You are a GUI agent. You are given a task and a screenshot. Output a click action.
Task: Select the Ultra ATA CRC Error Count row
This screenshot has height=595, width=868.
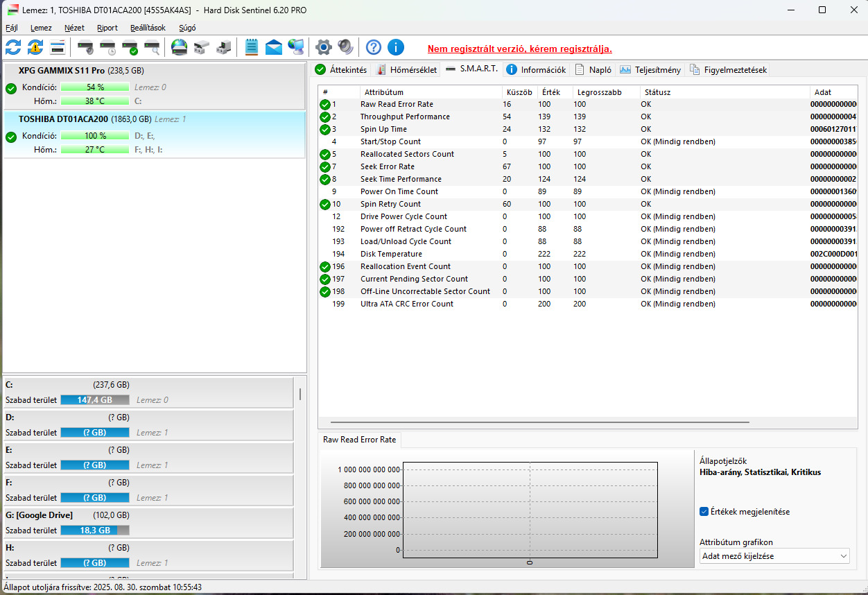588,304
